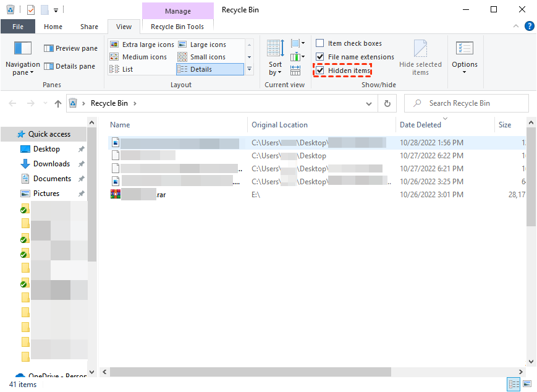Toggle the Hidden items checkbox
Image resolution: width=537 pixels, height=392 pixels.
[x=320, y=70]
